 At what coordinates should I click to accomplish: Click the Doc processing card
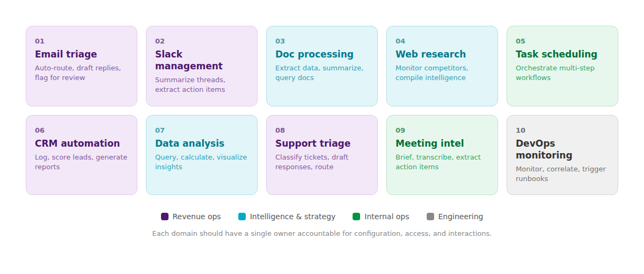tap(322, 66)
